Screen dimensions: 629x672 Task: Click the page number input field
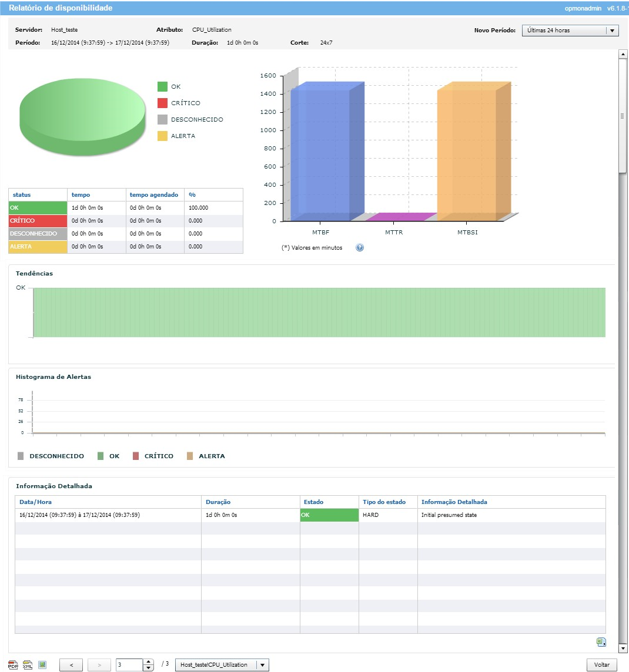click(129, 665)
